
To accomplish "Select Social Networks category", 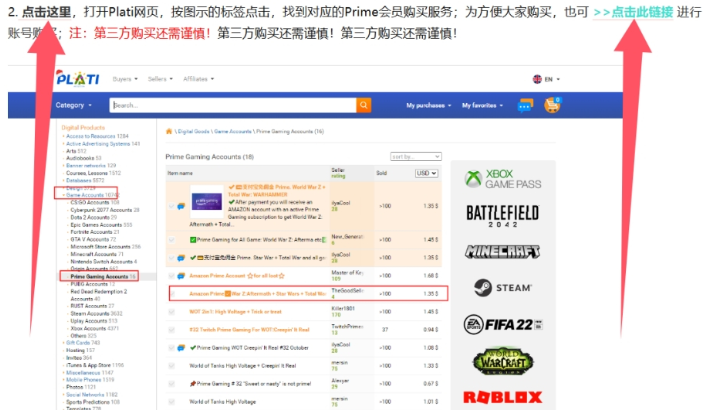I will [x=84, y=394].
